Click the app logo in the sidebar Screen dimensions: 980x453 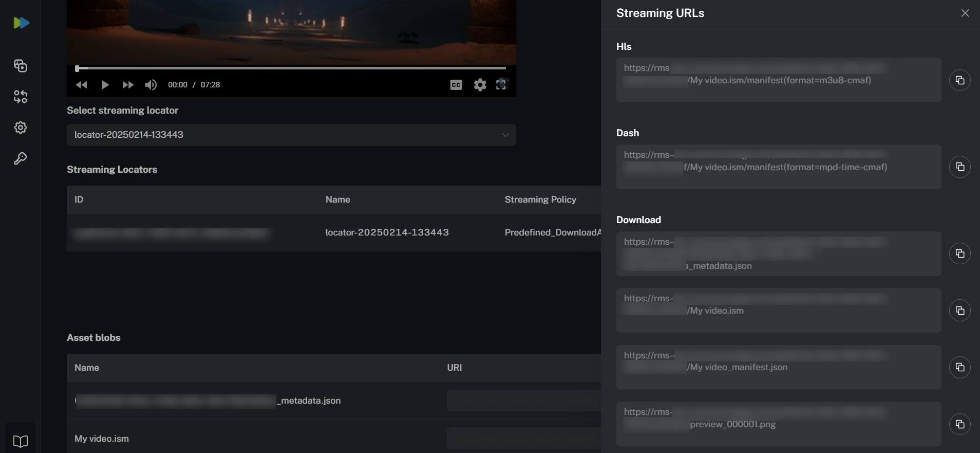click(x=21, y=23)
